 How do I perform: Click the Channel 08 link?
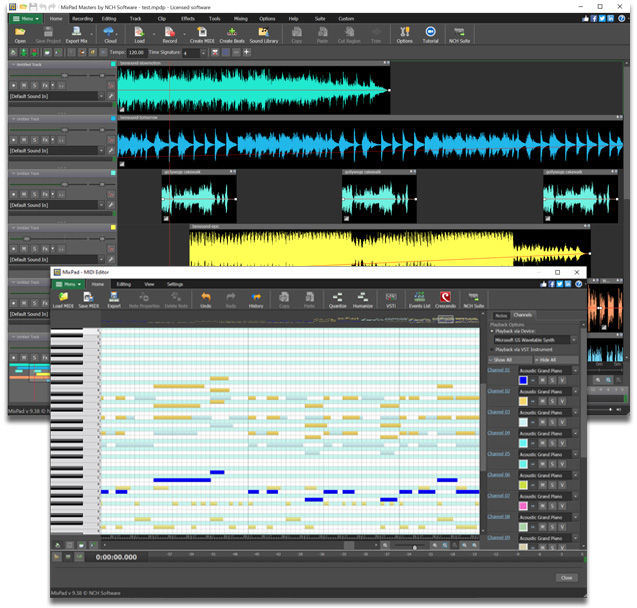498,517
